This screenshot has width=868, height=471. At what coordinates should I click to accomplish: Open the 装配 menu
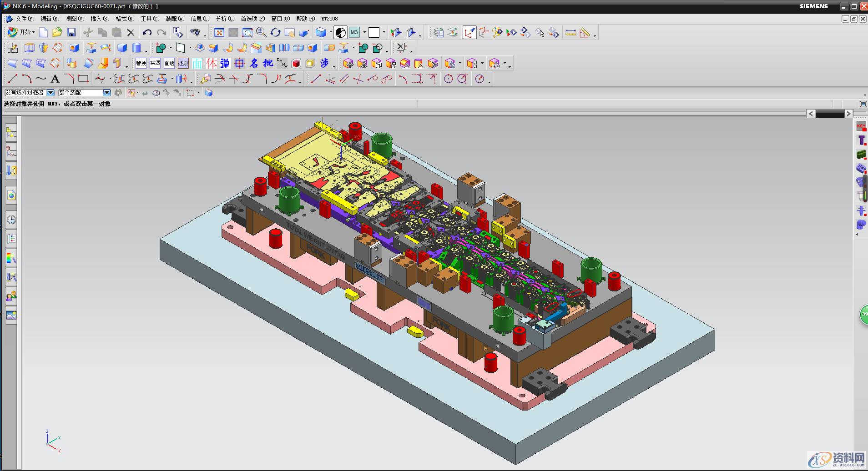(175, 19)
